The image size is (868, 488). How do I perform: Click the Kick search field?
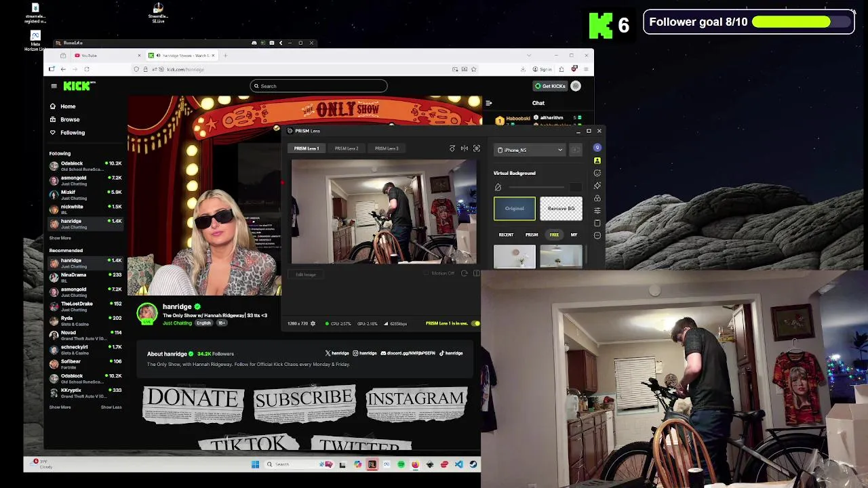pos(319,86)
